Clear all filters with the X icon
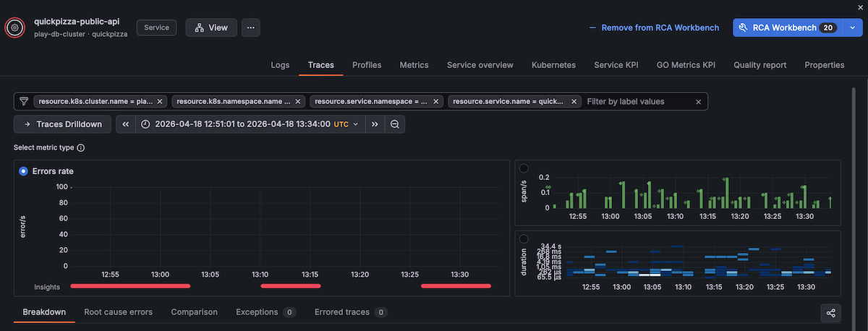This screenshot has height=331, width=868. 699,102
